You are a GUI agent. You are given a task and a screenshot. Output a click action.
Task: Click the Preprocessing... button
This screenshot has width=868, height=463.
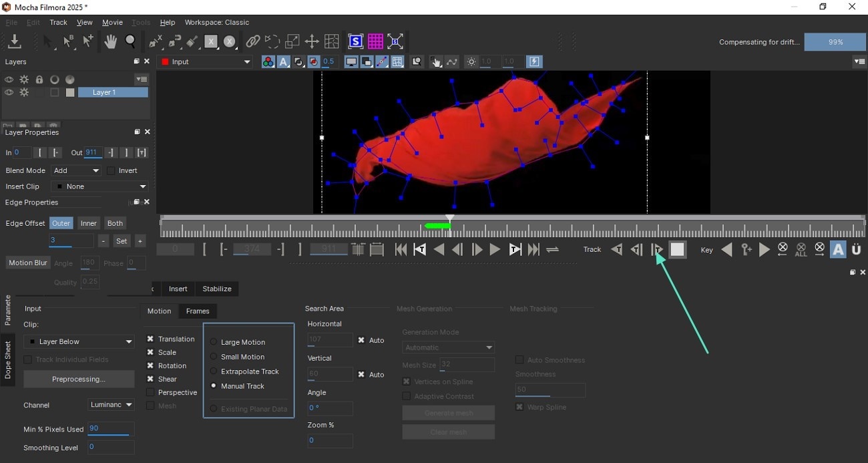[79, 379]
